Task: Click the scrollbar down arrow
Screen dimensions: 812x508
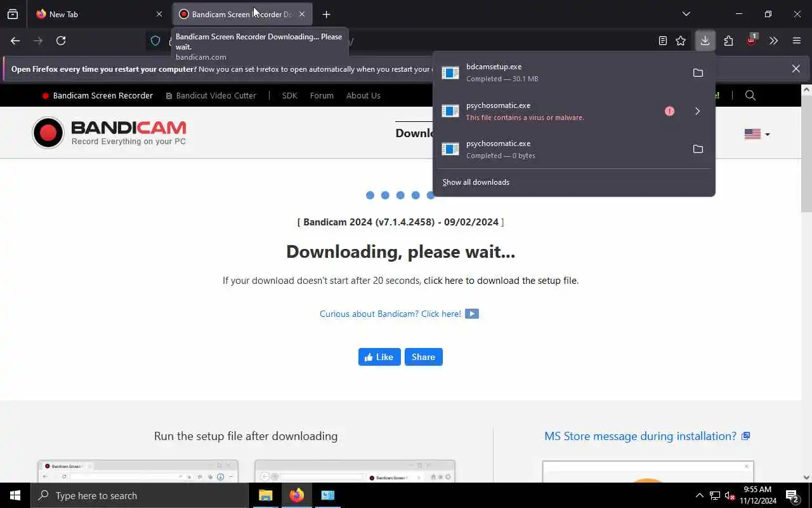Action: (x=806, y=478)
